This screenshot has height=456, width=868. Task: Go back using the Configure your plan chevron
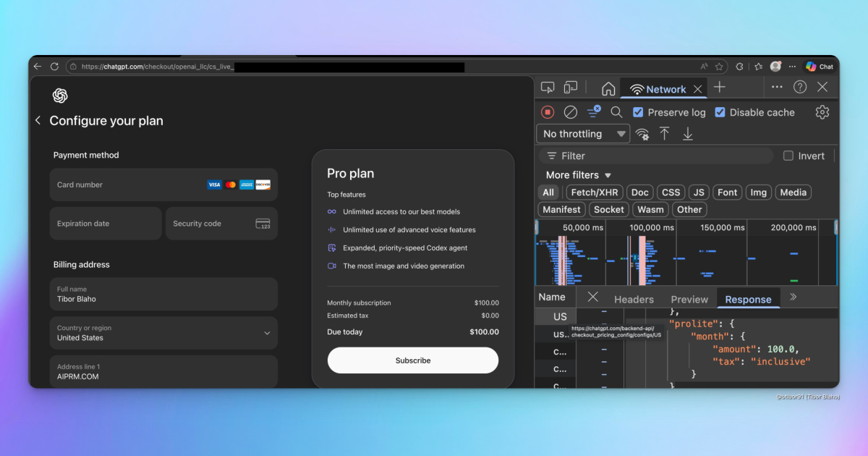pos(38,120)
